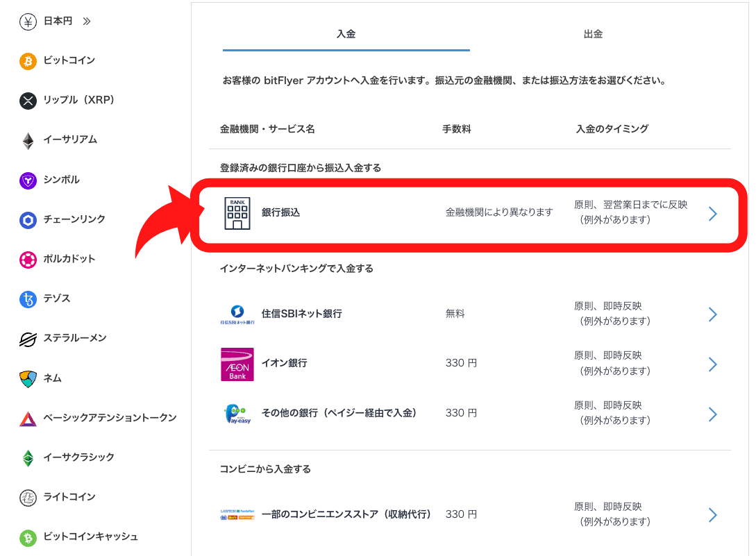Choose 住信SBIネット銀行 deposit option label
Viewport: 756px width, 556px height.
coord(302,314)
